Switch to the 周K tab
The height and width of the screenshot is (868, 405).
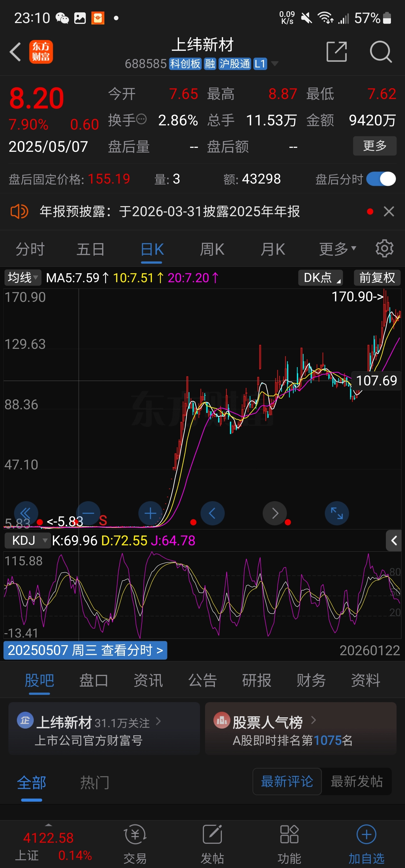click(212, 249)
